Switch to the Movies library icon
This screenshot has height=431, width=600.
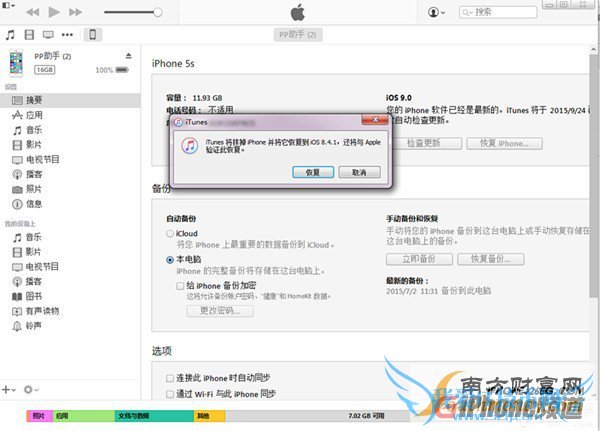point(29,35)
